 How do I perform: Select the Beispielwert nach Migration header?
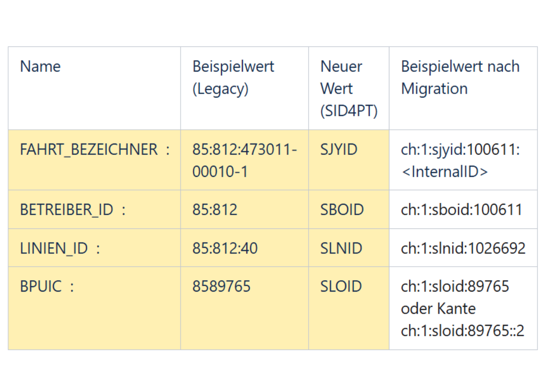(463, 88)
